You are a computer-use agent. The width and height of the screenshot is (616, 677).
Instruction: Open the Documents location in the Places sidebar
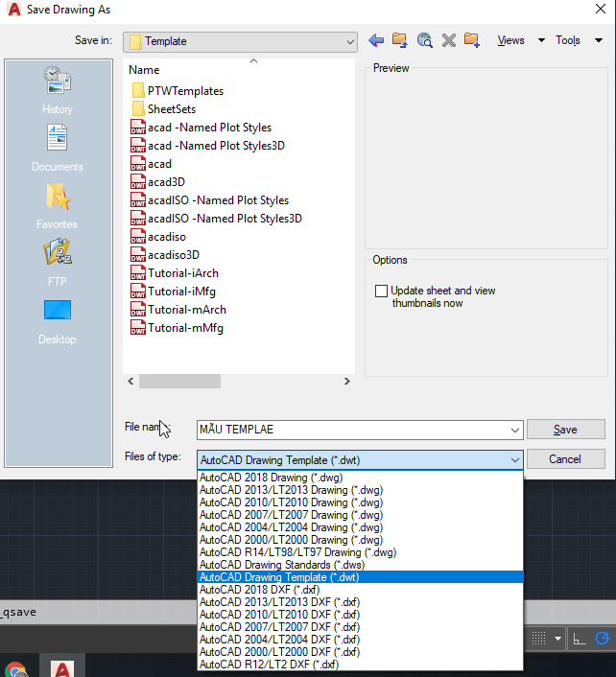click(x=58, y=148)
